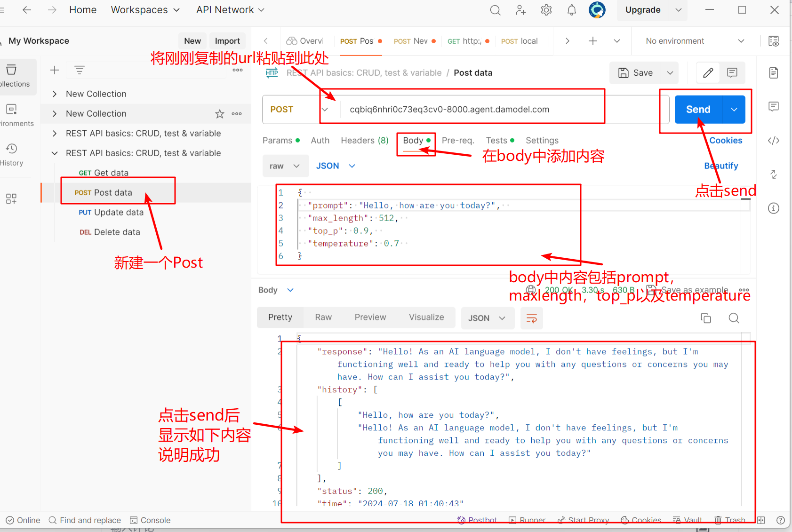This screenshot has height=532, width=792.
Task: Click the Beautify link
Action: pos(720,166)
